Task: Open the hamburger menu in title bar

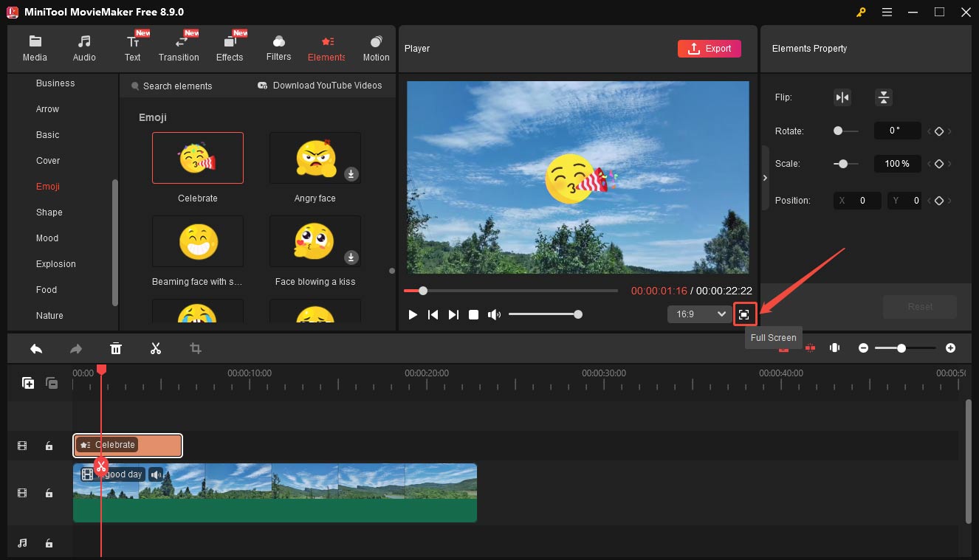Action: point(887,12)
